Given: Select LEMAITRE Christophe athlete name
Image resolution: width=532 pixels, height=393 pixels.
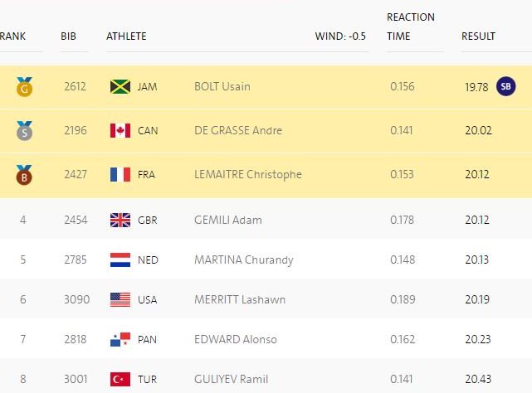Looking at the screenshot, I should click(x=247, y=174).
